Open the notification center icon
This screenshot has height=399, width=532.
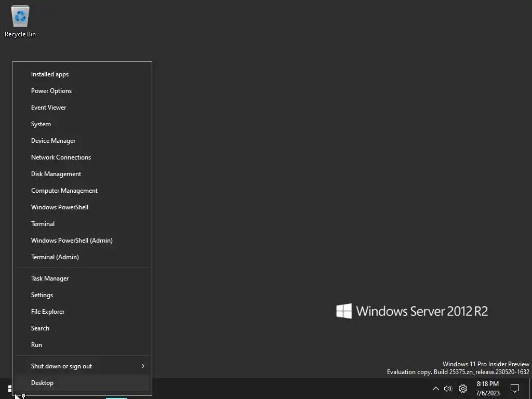(515, 389)
